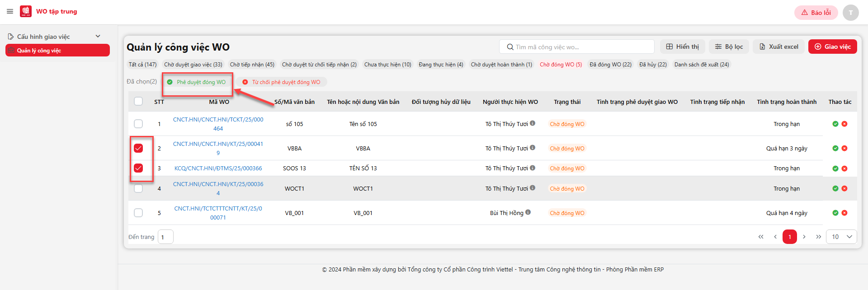Switch to Chờ tiếp nhận (45) tab
This screenshot has height=290, width=868.
[252, 65]
